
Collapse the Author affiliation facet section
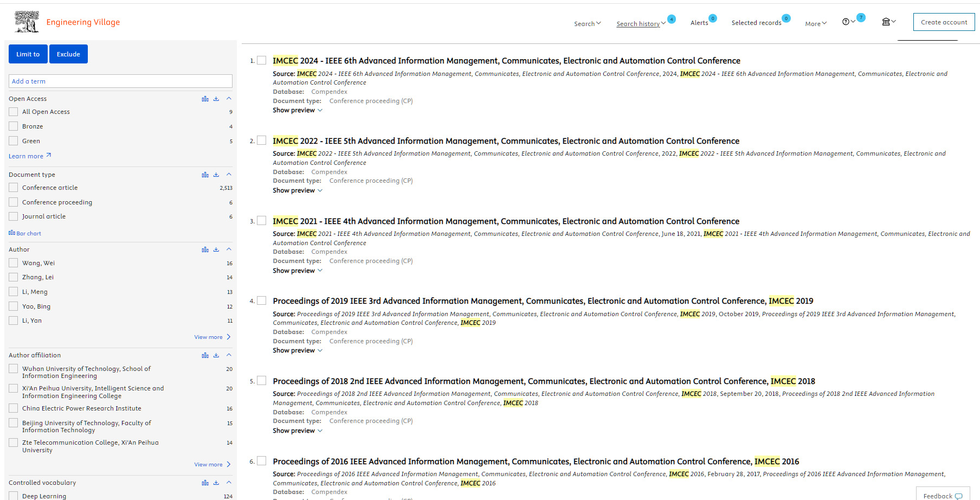[x=229, y=355]
